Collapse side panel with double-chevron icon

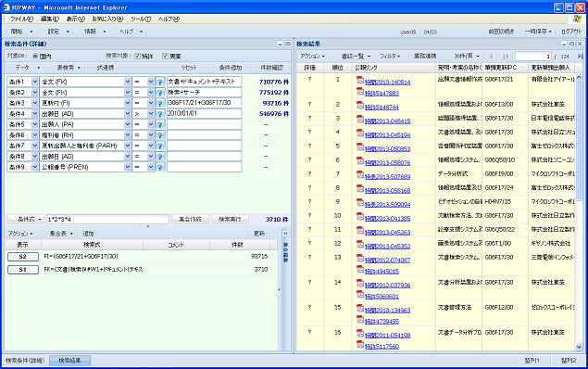[285, 234]
